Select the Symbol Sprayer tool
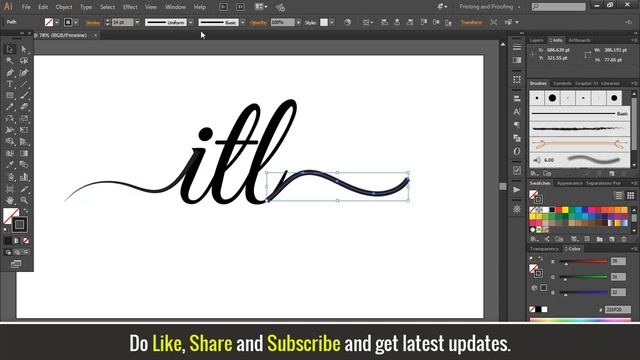Image resolution: width=640 pixels, height=360 pixels. click(10, 177)
